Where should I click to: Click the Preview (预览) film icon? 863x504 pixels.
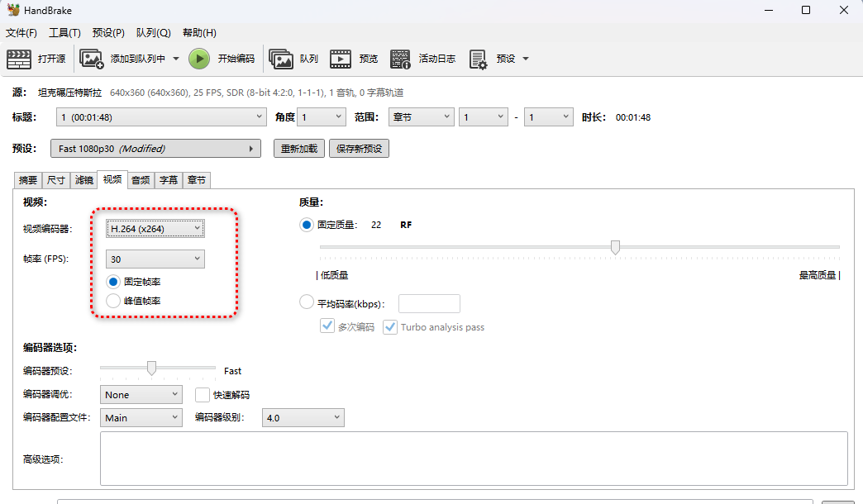pos(341,59)
